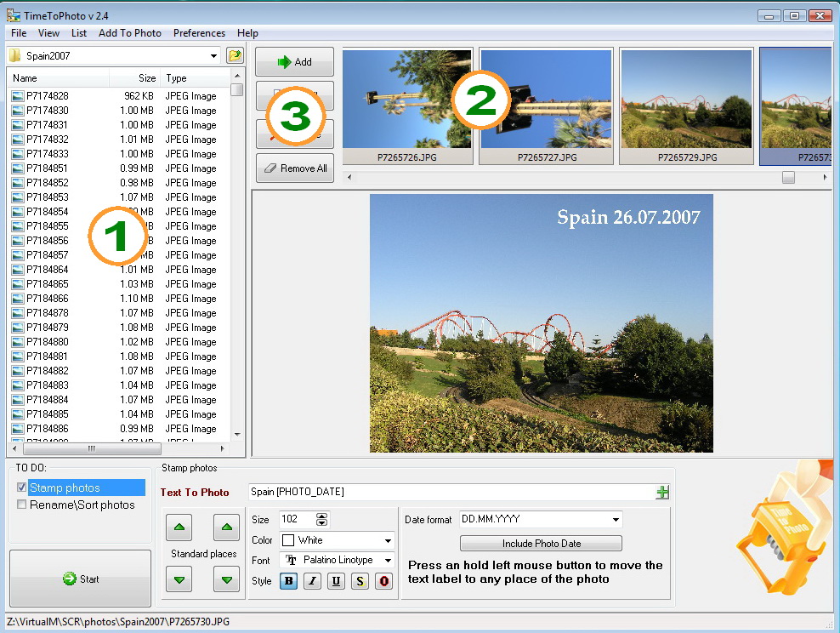Click the Include Photo Date button

[541, 544]
